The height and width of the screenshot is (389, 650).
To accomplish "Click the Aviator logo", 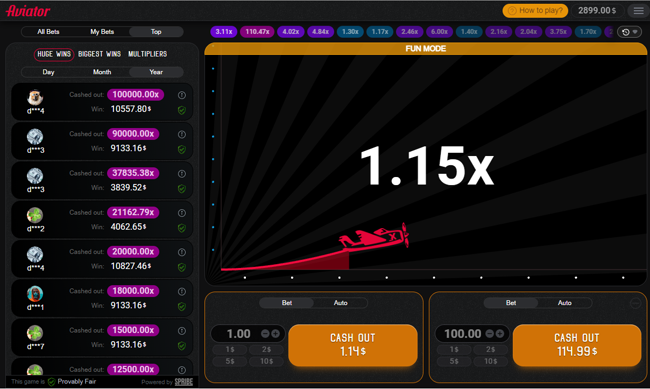I will tap(28, 11).
